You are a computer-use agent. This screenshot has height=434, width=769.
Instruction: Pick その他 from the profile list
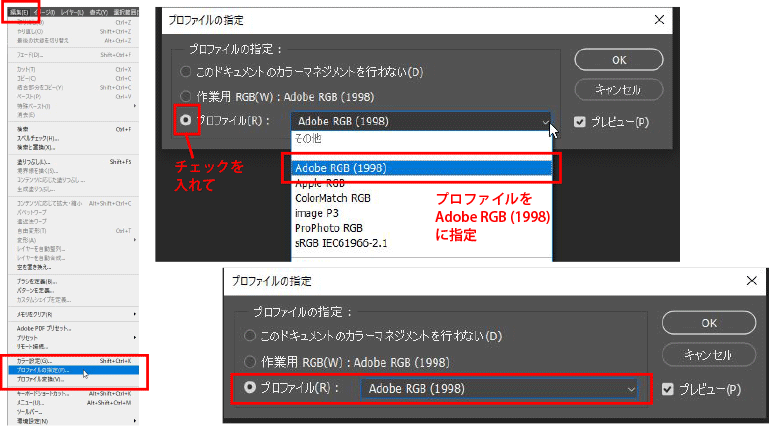coord(421,139)
